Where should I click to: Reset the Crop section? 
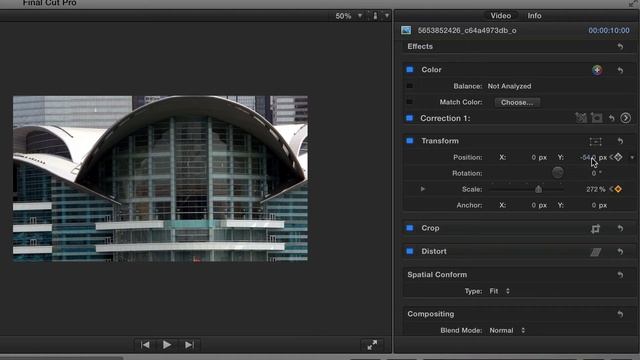pos(620,229)
